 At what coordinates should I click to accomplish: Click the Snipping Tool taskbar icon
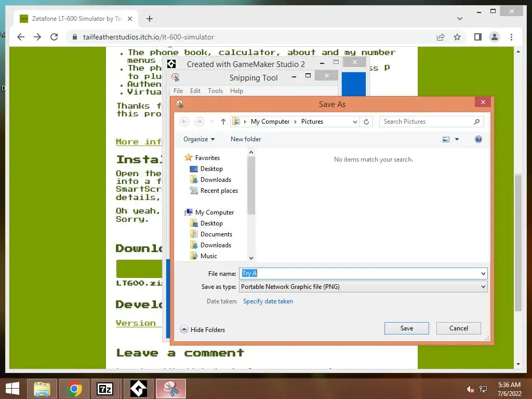170,389
